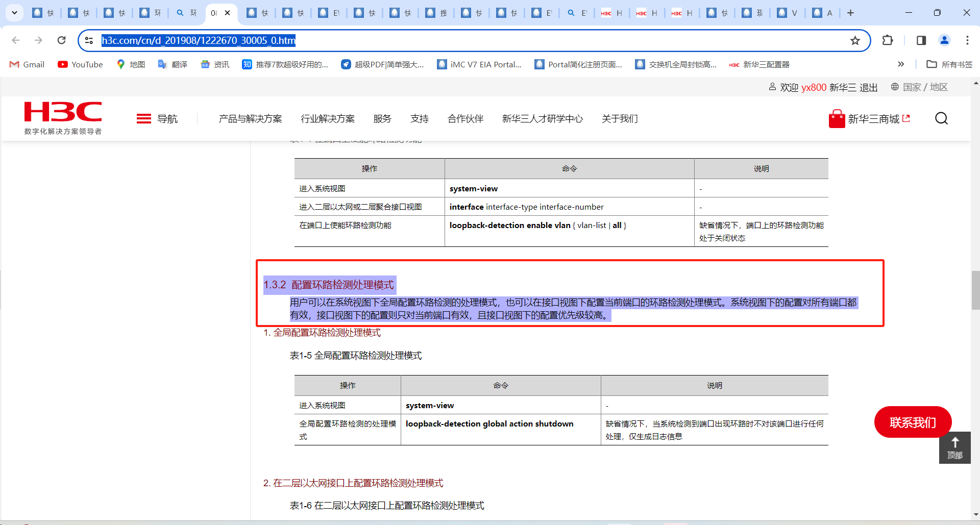Open the Portal简化注册页面 bookmark

click(x=578, y=64)
